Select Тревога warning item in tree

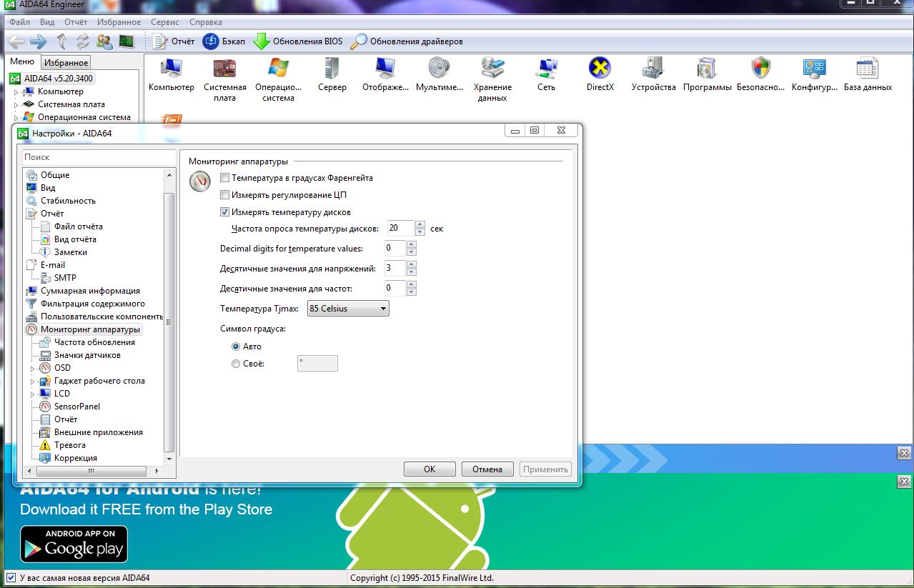[x=69, y=445]
